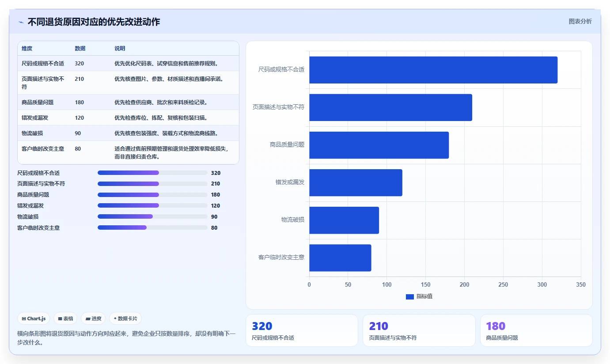Image resolution: width=610 pixels, height=364 pixels.
Task: Click the 物流破损 label in the progress list
Action: 28,216
